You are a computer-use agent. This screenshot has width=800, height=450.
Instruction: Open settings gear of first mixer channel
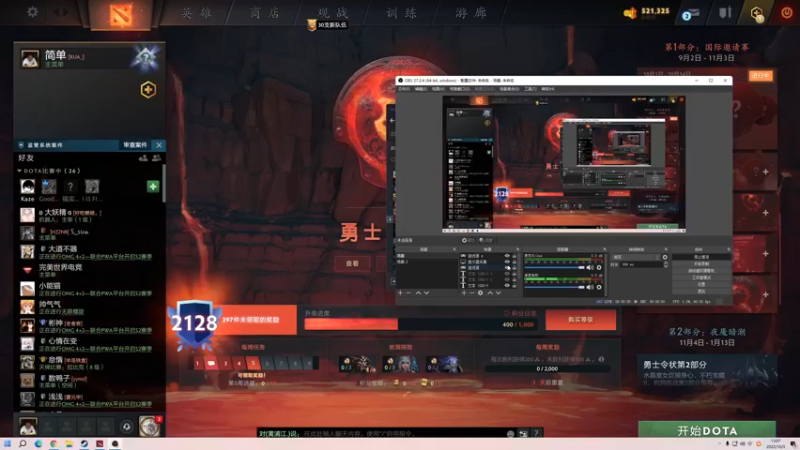point(599,267)
